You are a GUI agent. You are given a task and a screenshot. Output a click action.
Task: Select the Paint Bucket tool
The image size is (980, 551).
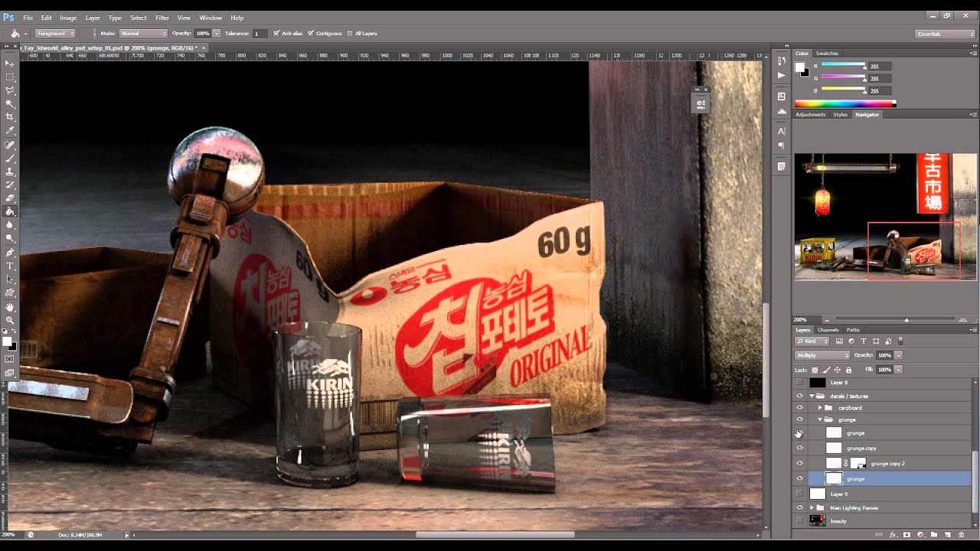pos(10,211)
